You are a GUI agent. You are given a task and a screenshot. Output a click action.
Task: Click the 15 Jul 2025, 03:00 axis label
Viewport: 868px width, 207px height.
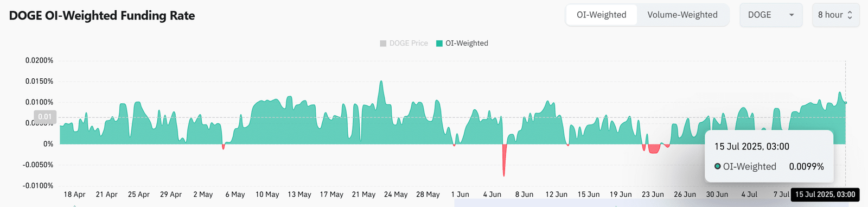tap(825, 195)
